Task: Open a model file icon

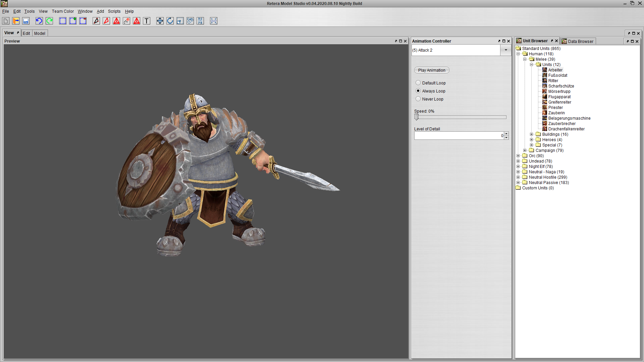Action: [x=16, y=21]
